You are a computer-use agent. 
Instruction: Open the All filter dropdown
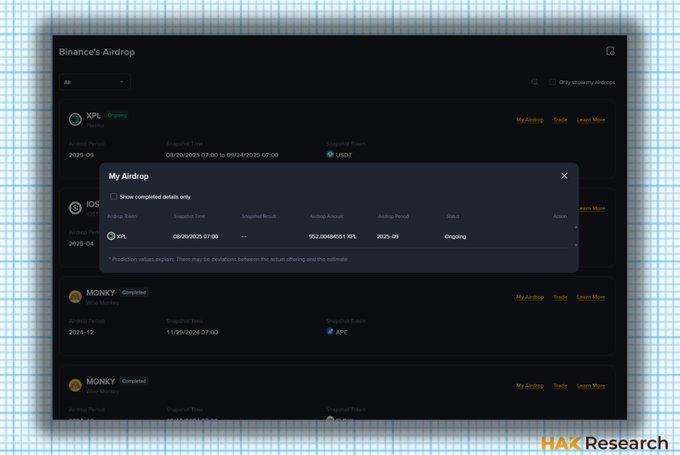tap(95, 82)
